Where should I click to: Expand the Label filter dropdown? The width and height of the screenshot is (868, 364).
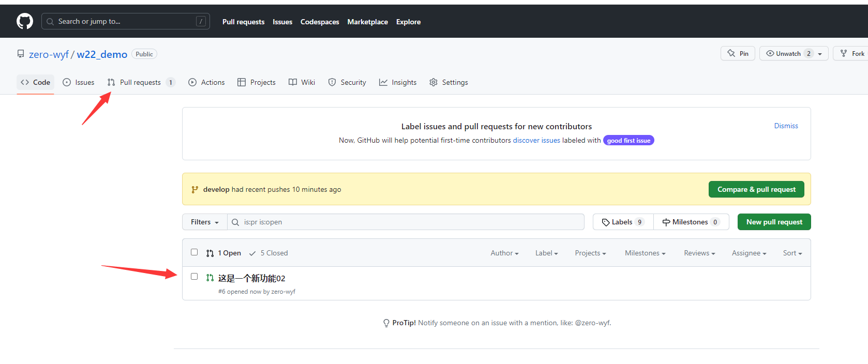click(547, 253)
